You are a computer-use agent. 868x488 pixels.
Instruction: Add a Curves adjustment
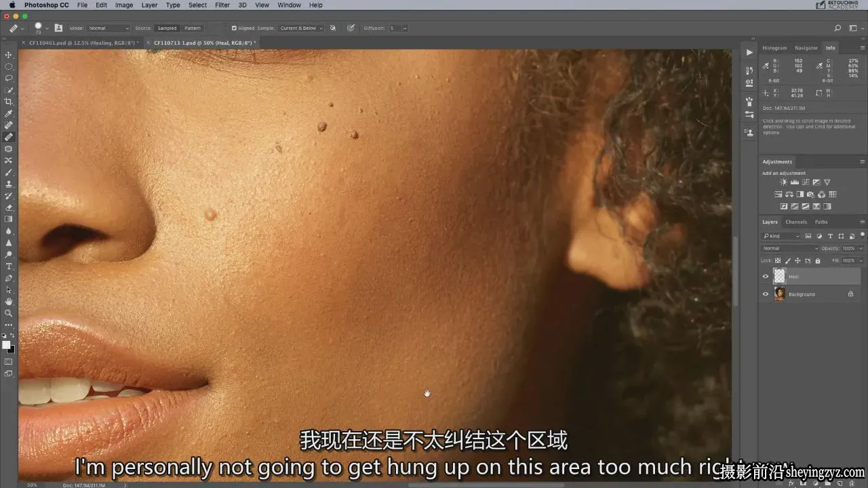(806, 182)
